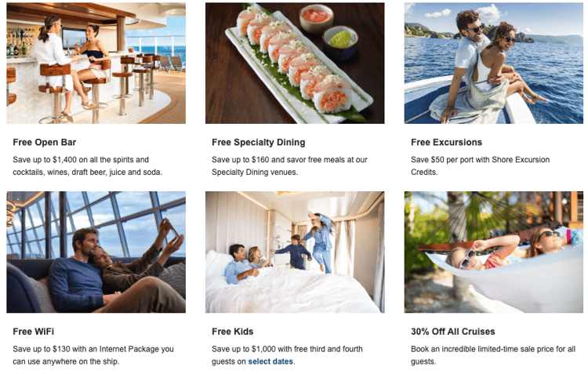Viewport: 588px width, 374px height.
Task: Click the Free Open Bar photo
Action: [x=96, y=63]
